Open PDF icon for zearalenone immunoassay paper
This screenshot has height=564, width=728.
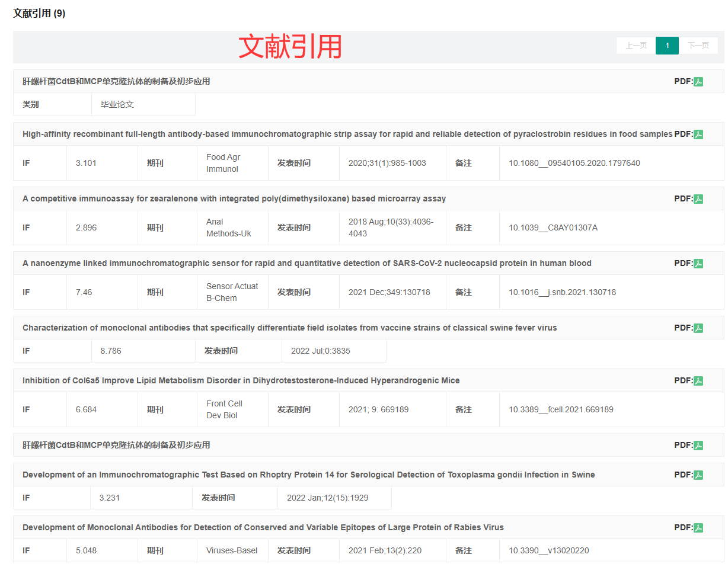(698, 199)
